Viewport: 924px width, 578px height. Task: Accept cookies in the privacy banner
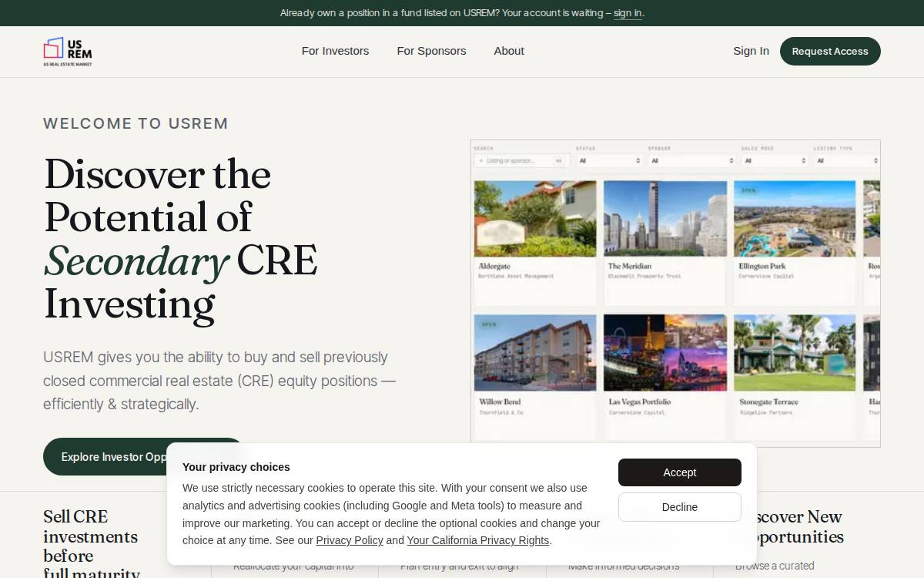[x=680, y=472]
